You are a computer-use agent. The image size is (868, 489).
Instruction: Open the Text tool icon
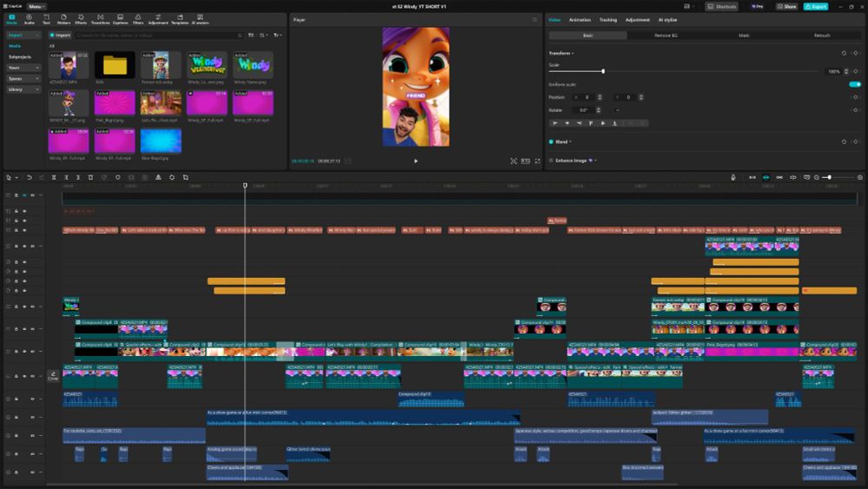(47, 19)
